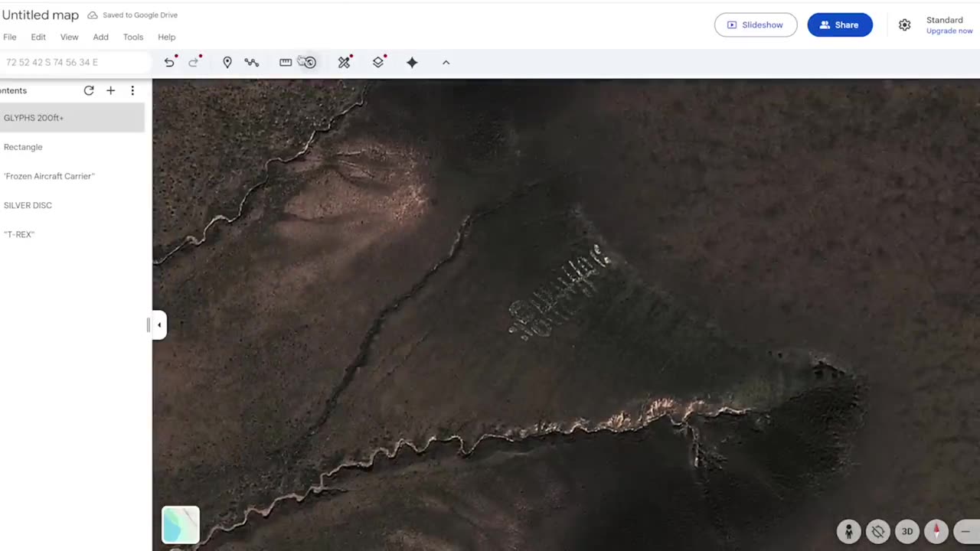Open the View menu
The image size is (980, 551).
click(x=69, y=37)
